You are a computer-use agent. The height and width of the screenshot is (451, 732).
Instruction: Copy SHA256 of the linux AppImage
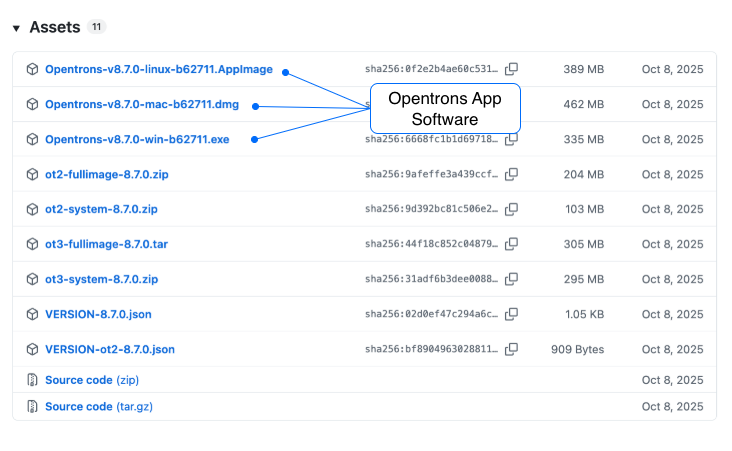[x=512, y=69]
